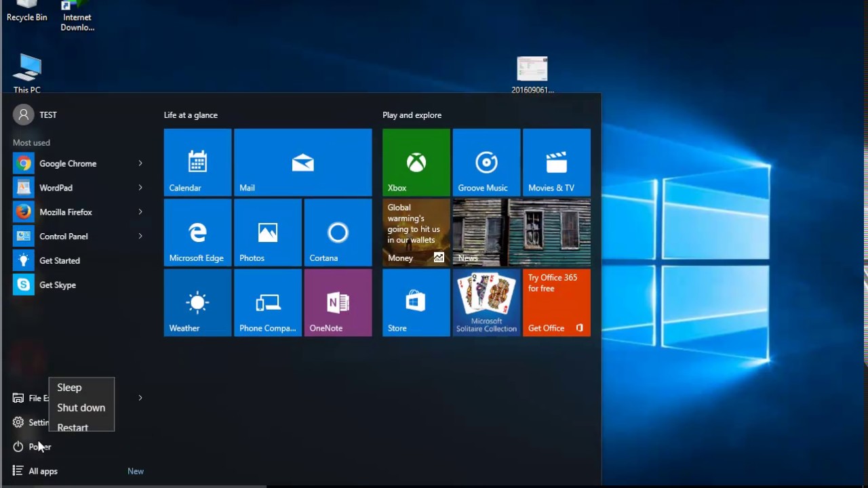Image resolution: width=868 pixels, height=488 pixels.
Task: Select the Internet Download desktop shortcut
Action: (x=77, y=16)
